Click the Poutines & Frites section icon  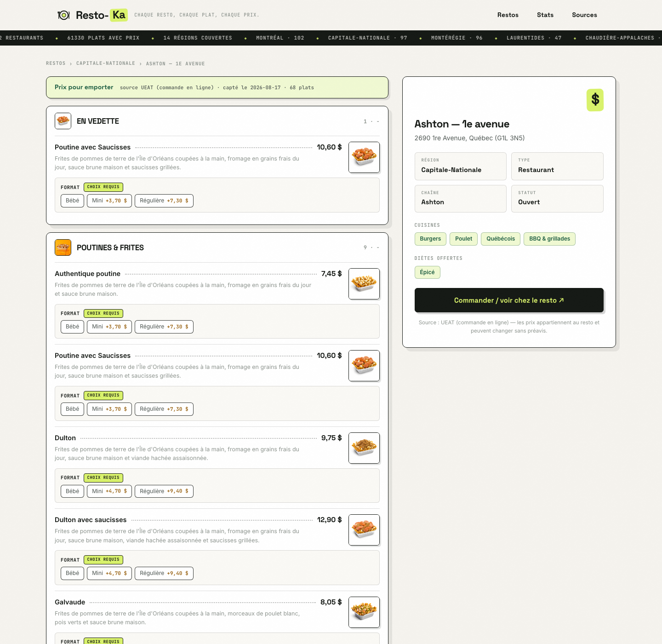63,247
